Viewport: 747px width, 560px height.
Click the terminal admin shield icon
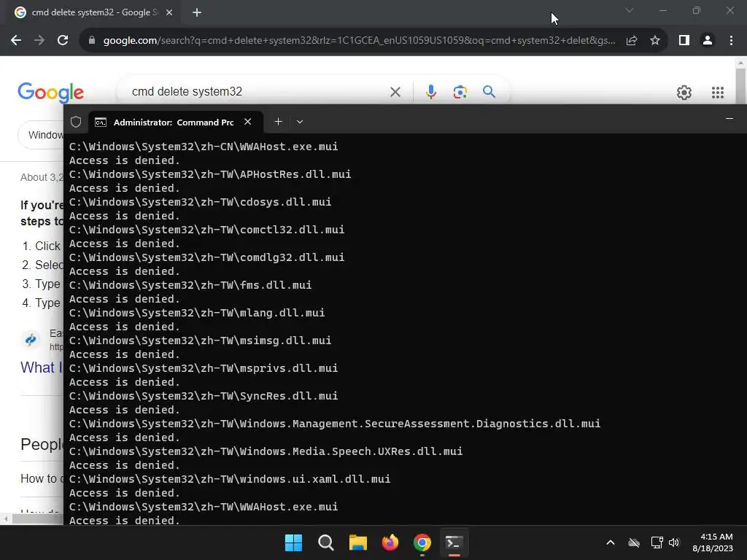[76, 122]
